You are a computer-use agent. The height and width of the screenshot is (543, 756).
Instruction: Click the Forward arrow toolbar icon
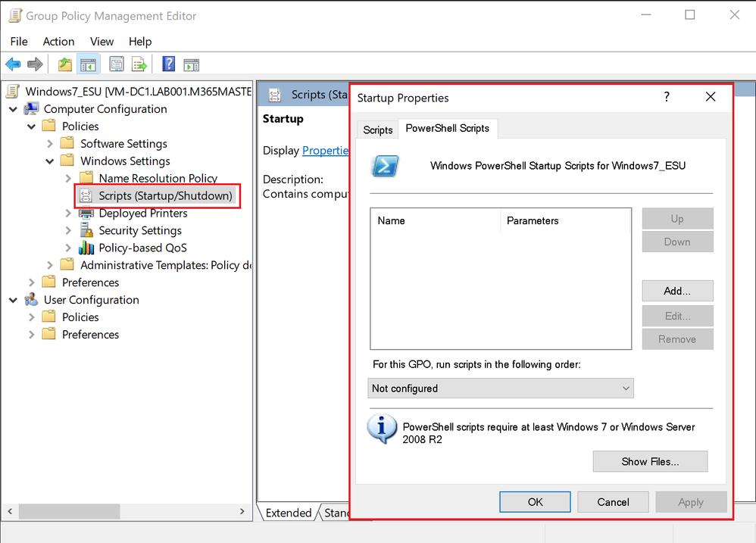[x=35, y=64]
